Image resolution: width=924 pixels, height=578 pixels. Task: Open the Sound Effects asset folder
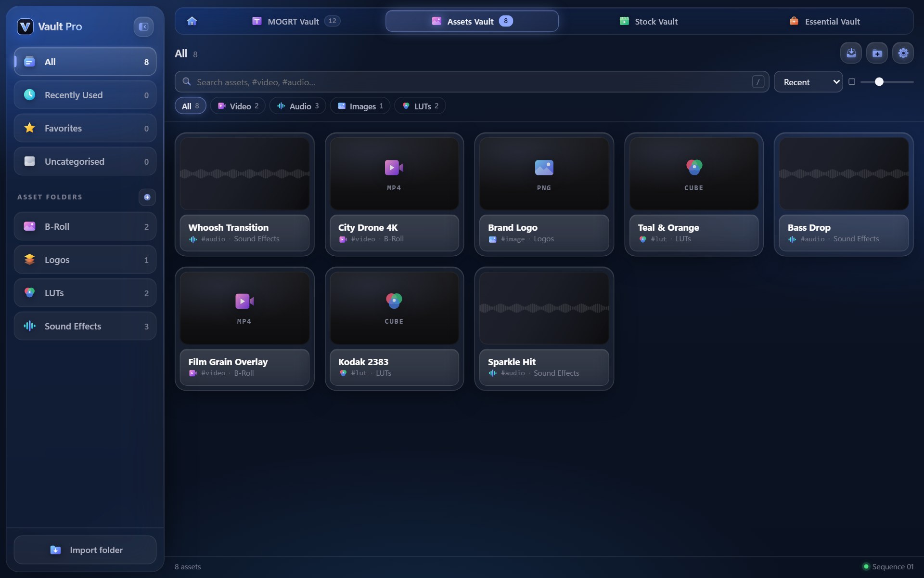[85, 326]
